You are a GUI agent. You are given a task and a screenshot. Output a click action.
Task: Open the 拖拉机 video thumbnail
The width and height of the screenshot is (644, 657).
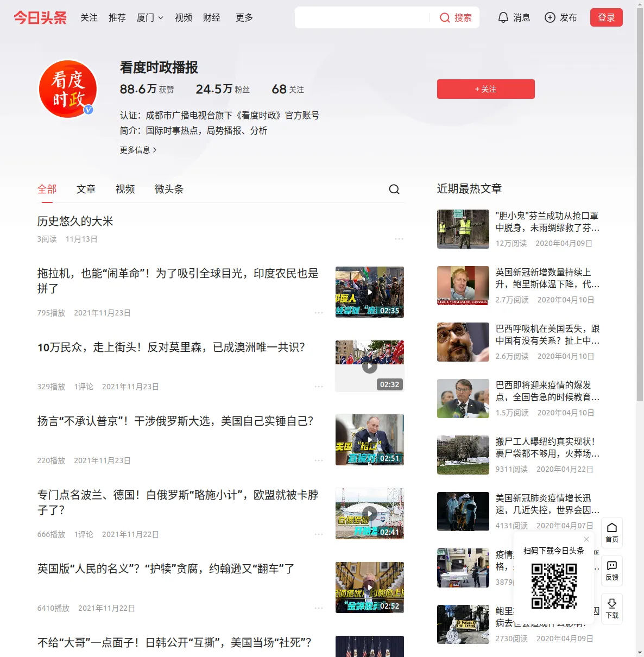[x=370, y=292]
